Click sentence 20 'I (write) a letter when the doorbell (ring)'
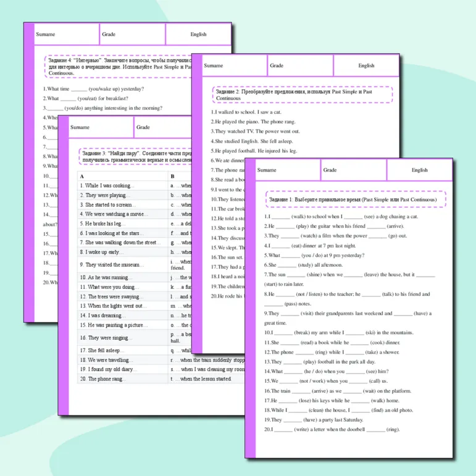Screen dimensions: 476x476 [x=332, y=430]
